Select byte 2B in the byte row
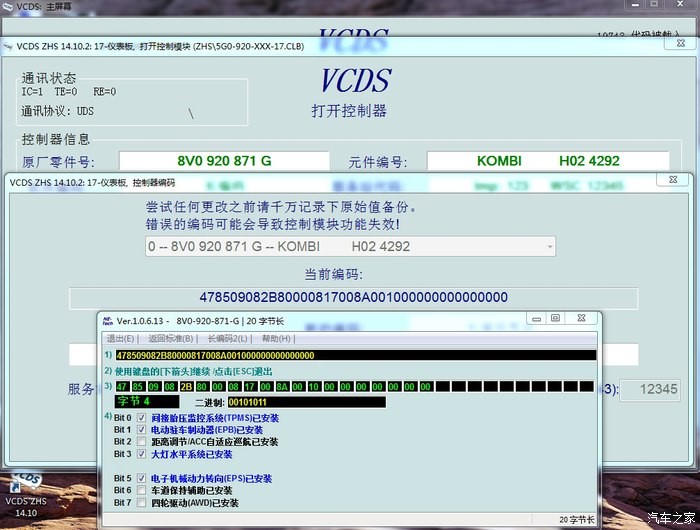The image size is (700, 530). [x=185, y=385]
